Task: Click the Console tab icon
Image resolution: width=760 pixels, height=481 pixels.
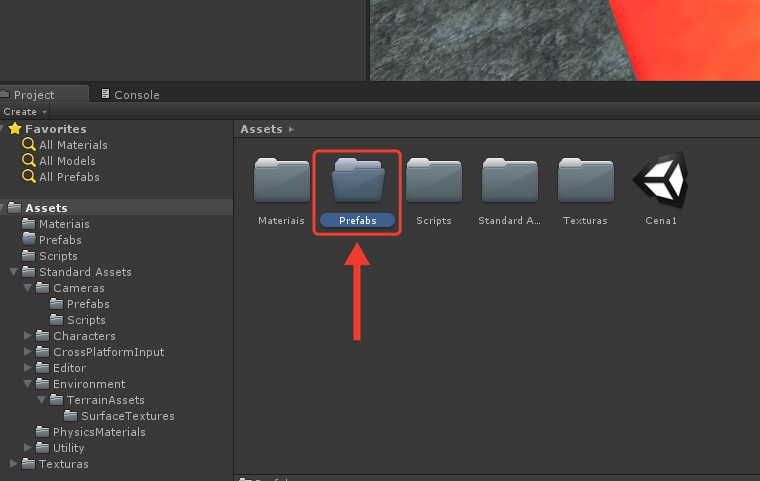Action: point(105,94)
